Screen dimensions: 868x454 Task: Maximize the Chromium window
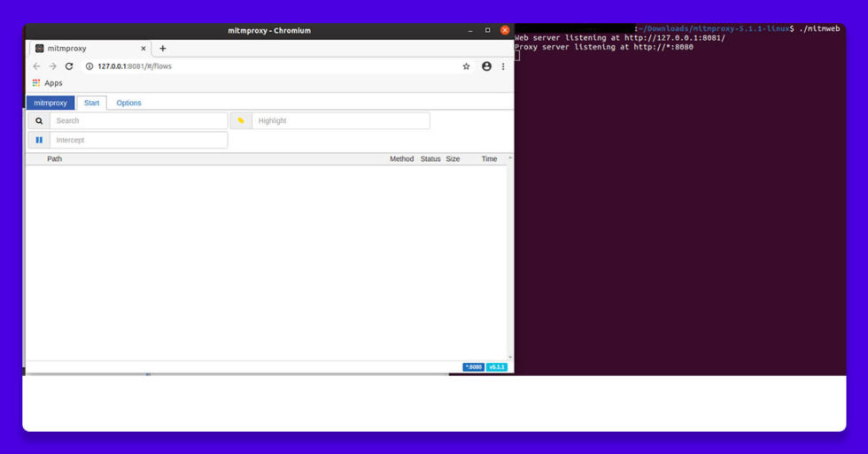488,30
